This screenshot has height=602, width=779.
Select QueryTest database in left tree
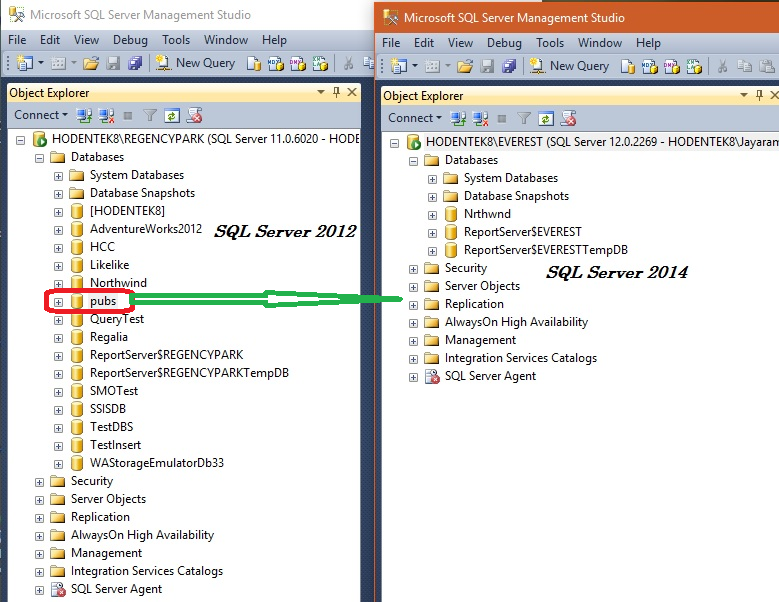[117, 319]
